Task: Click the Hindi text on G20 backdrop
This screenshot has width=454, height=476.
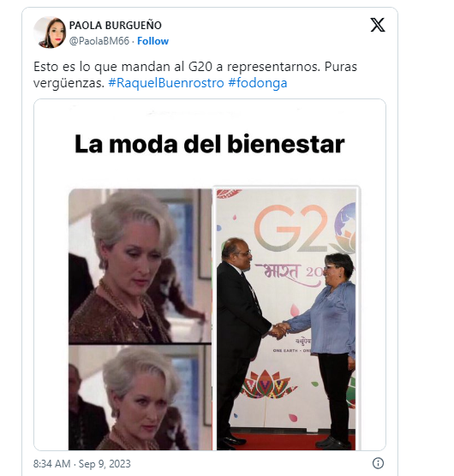Action: pyautogui.click(x=281, y=273)
